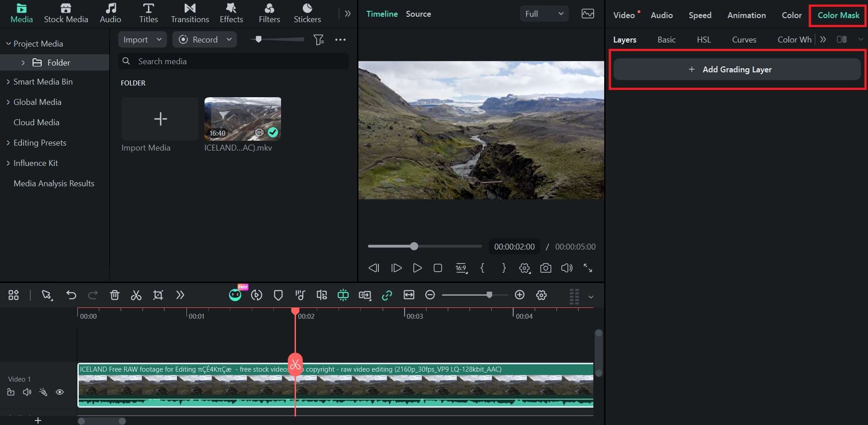Open the Curves sub-tab
This screenshot has height=425, width=868.
click(744, 40)
